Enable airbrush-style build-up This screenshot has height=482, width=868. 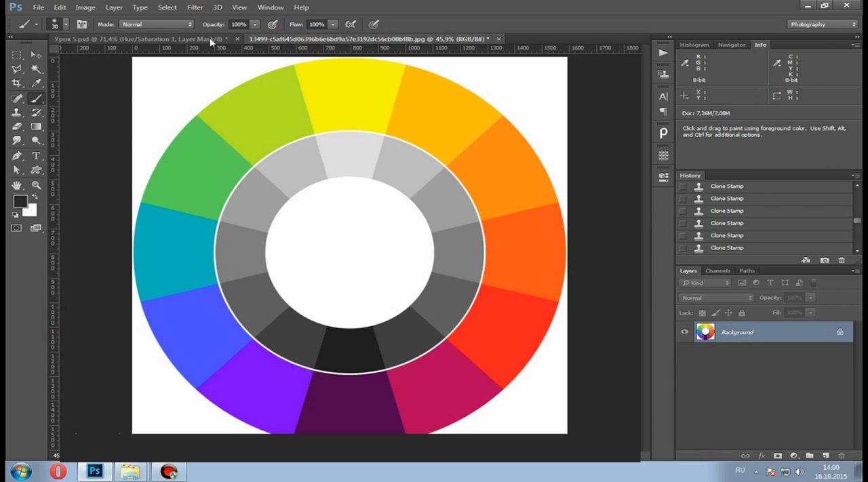[352, 24]
